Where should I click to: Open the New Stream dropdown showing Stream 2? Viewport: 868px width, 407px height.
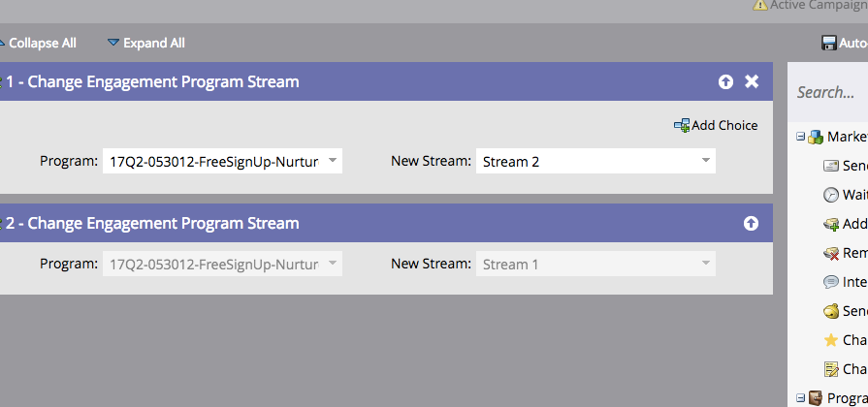point(595,161)
